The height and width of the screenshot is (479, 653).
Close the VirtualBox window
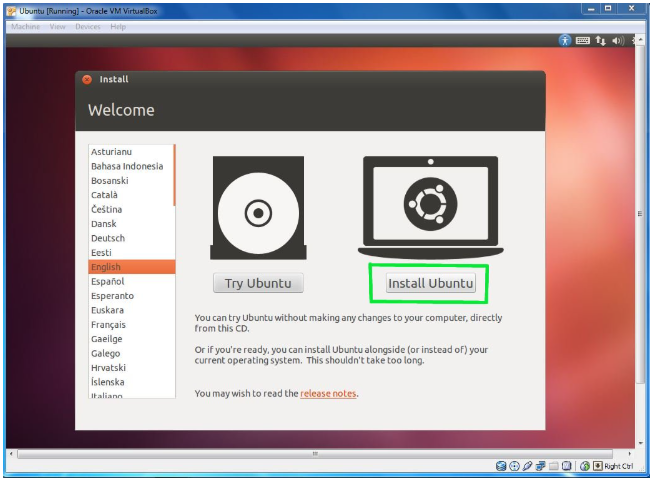click(x=631, y=9)
